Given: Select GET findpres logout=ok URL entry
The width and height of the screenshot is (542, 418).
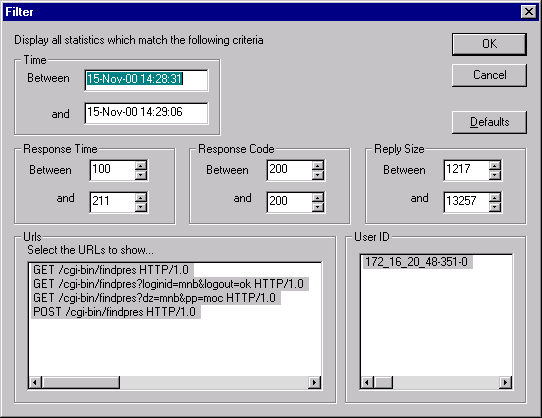Looking at the screenshot, I should pyautogui.click(x=169, y=284).
